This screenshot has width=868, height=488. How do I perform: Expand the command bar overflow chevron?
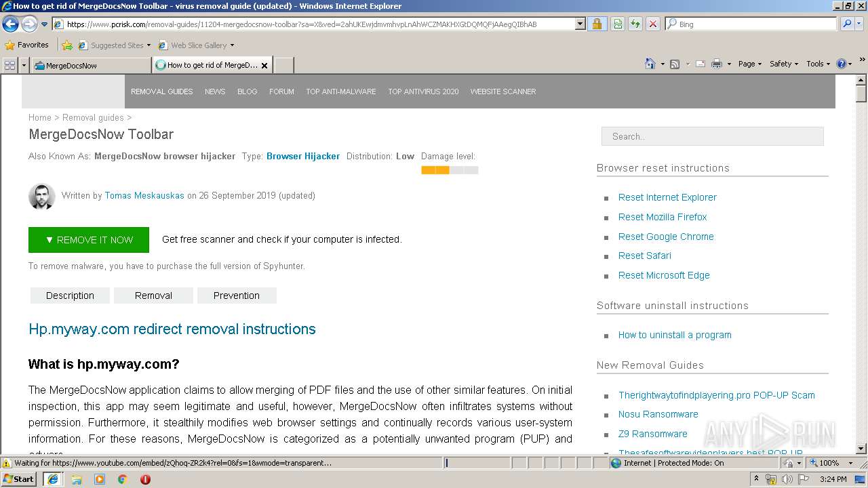pyautogui.click(x=863, y=61)
